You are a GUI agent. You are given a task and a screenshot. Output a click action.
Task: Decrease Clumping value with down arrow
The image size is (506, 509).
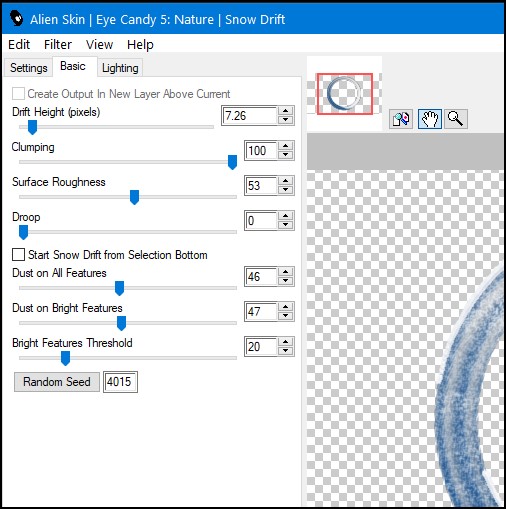(285, 154)
